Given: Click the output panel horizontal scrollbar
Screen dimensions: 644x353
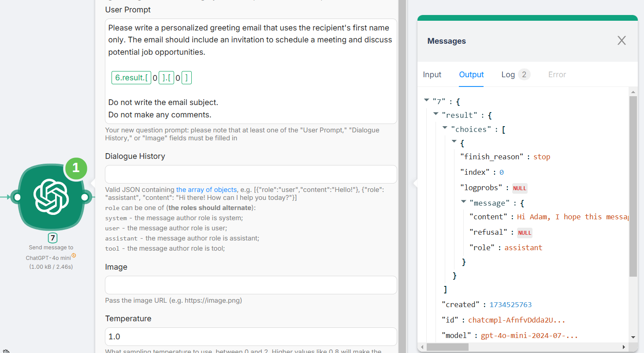Looking at the screenshot, I should point(447,347).
